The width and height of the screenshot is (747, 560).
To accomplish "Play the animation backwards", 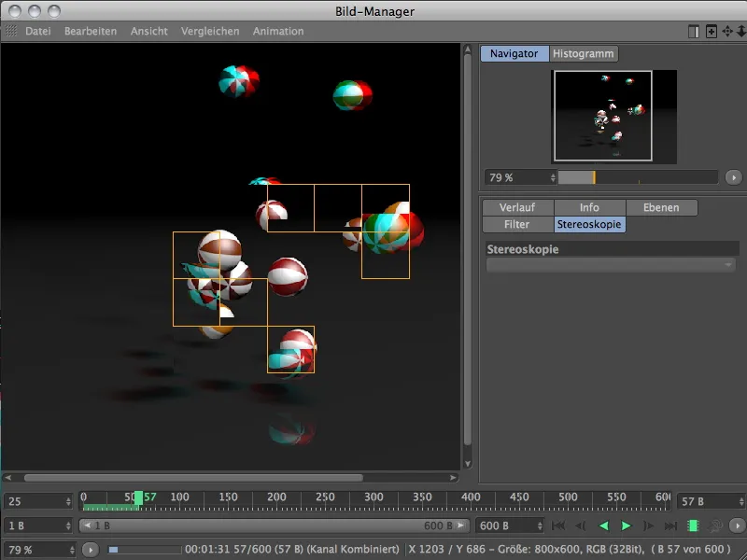I will coord(603,525).
